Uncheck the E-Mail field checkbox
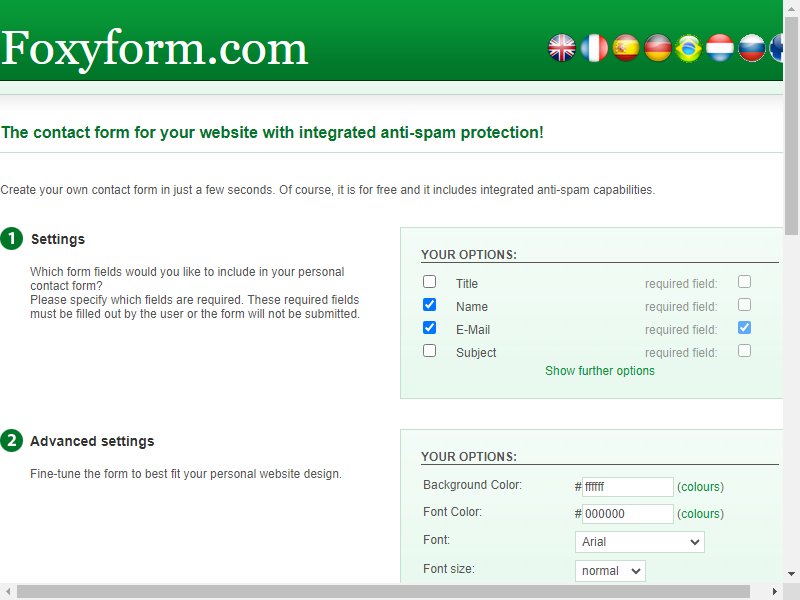 click(x=430, y=328)
